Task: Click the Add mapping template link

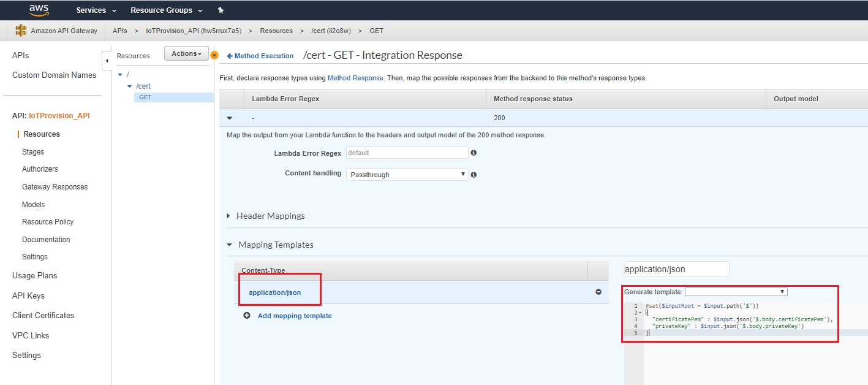Action: click(295, 316)
